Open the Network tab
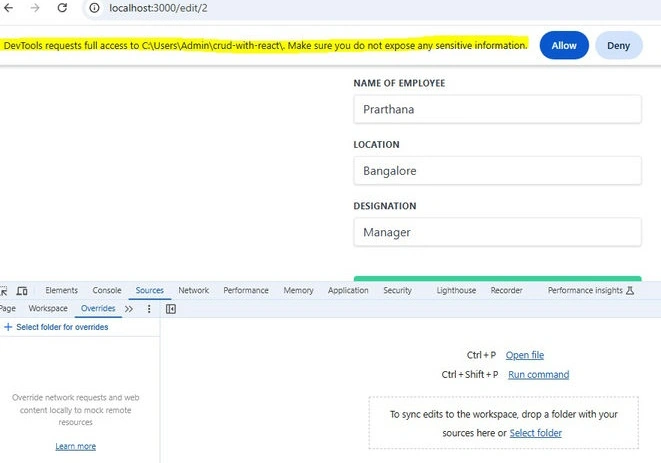This screenshot has height=463, width=661. pos(193,291)
